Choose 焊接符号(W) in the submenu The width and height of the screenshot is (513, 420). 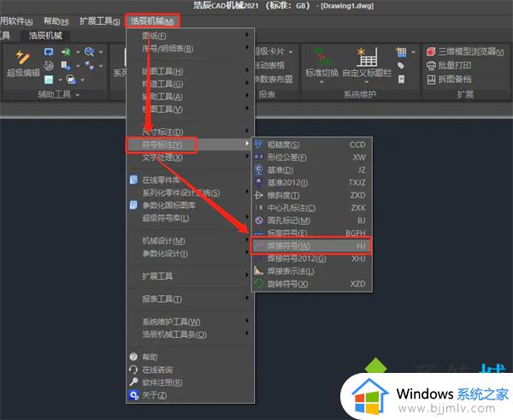coord(311,245)
